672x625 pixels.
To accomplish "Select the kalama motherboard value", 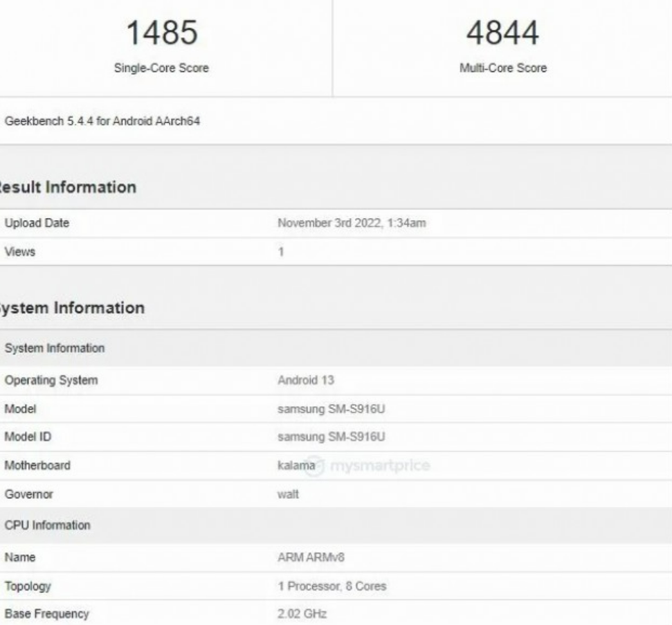I will (x=296, y=466).
